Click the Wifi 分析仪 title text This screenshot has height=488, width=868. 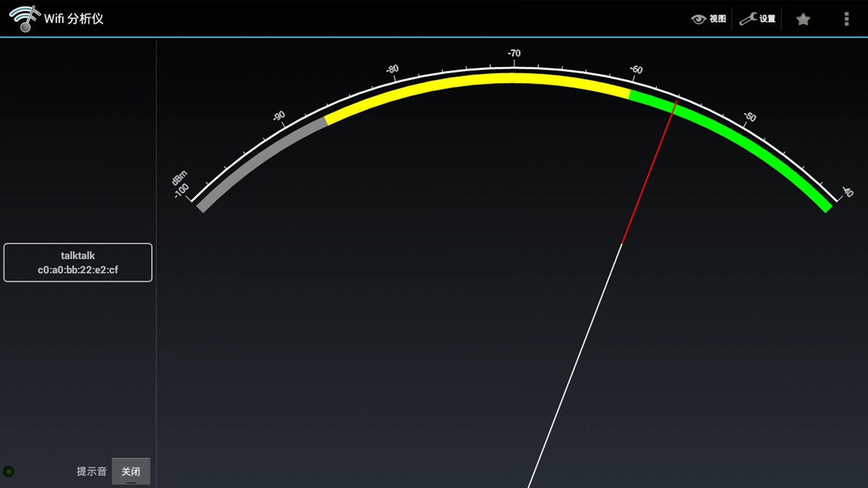pyautogui.click(x=74, y=18)
